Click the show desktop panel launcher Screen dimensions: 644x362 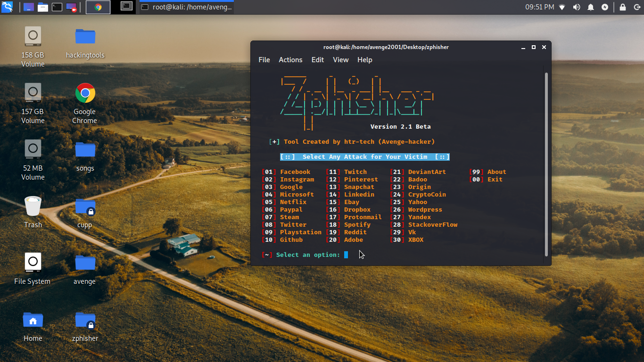click(29, 7)
